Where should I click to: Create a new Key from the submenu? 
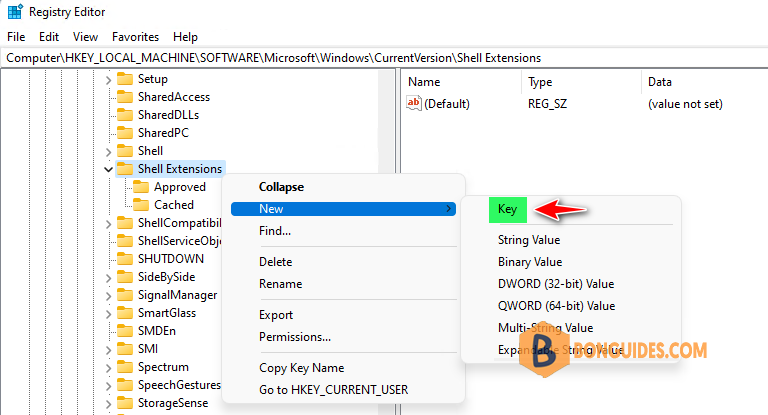click(x=507, y=210)
